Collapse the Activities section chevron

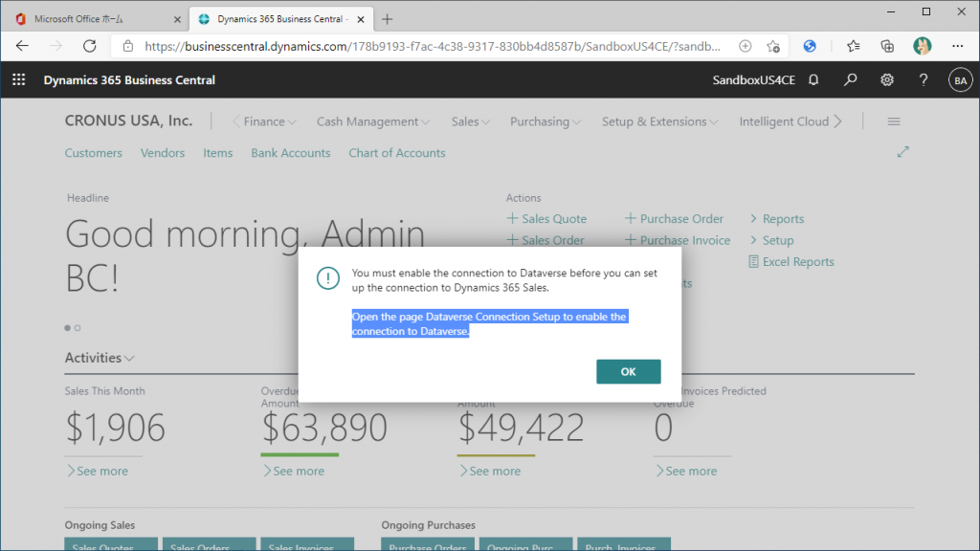click(x=129, y=359)
